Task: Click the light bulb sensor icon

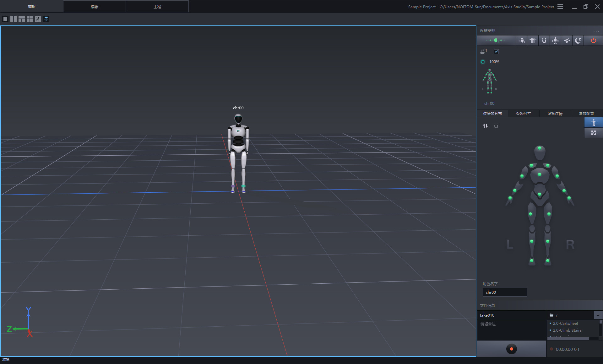Action: point(567,40)
